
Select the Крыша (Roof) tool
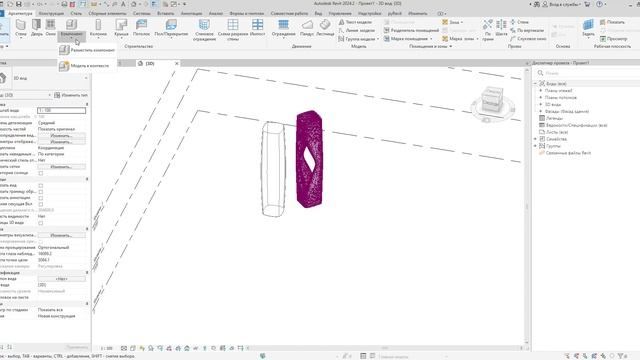point(121,29)
